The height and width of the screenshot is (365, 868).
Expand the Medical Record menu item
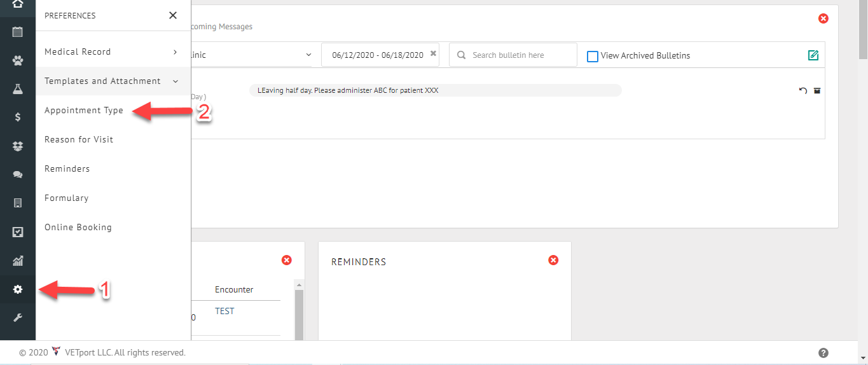click(113, 52)
